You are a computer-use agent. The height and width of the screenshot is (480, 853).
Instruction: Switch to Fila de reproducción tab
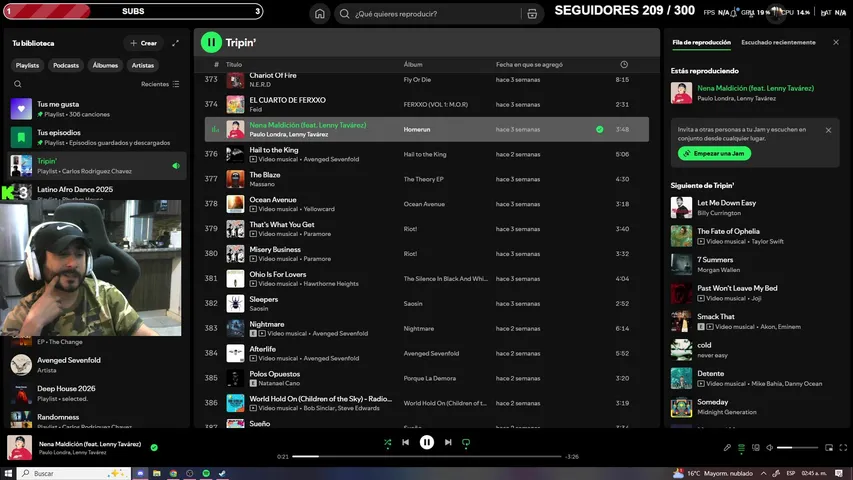(701, 42)
